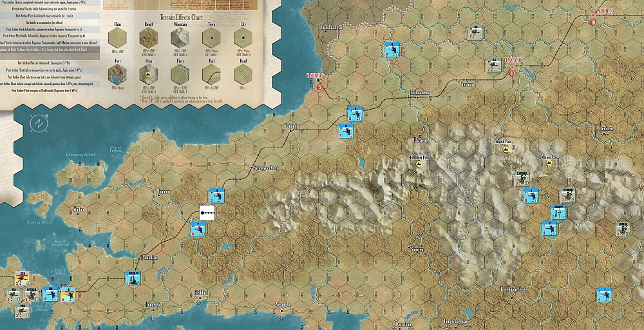Select the Peak terrain hex sample
Image resolution: width=644 pixels, height=330 pixels.
(149, 75)
